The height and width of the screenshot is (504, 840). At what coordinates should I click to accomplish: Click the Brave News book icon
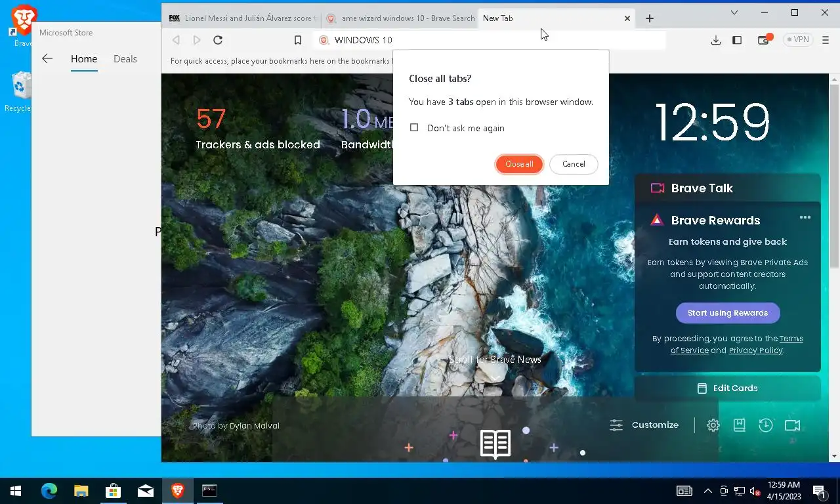[495, 444]
